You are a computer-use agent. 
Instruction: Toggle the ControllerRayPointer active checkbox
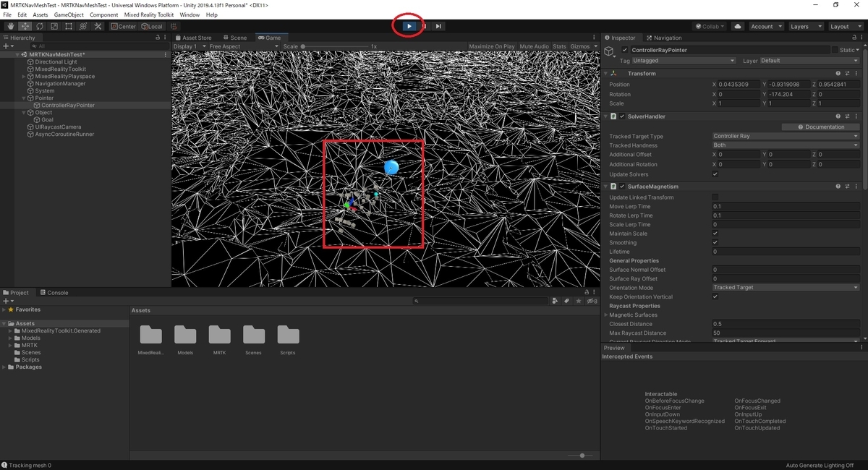click(625, 50)
